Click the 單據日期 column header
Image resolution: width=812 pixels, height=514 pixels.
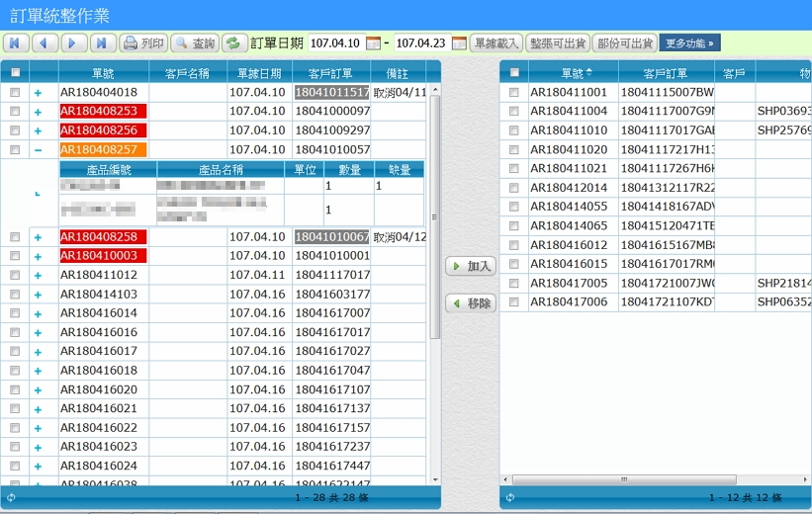(259, 73)
